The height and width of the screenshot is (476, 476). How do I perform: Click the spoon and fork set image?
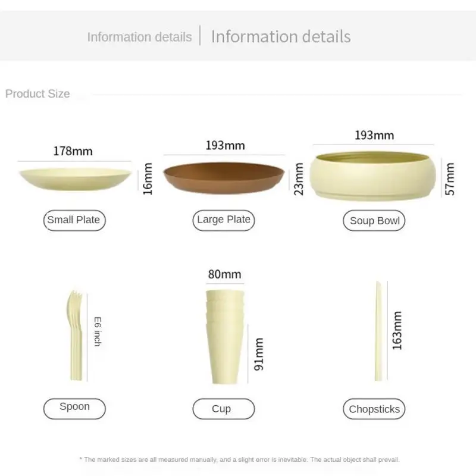pos(76,336)
